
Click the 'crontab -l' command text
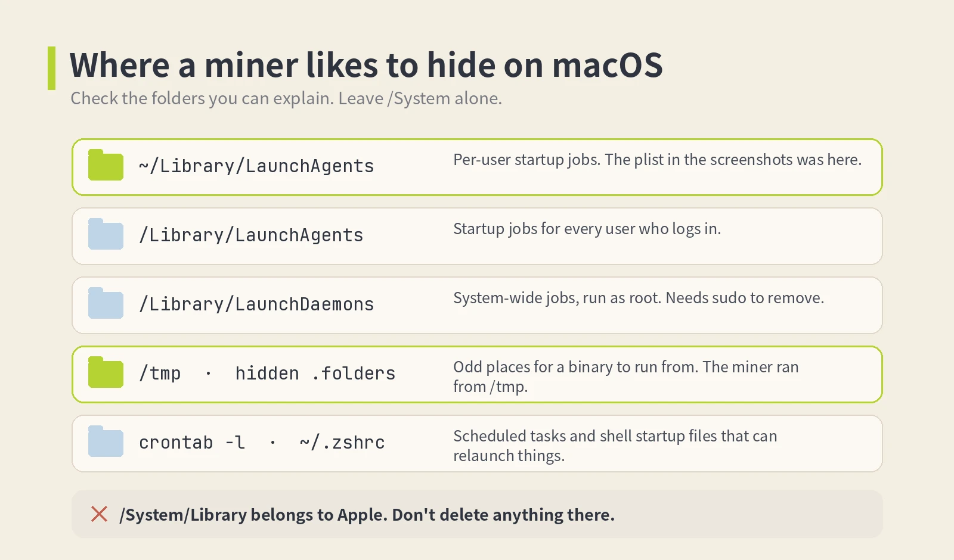(192, 443)
